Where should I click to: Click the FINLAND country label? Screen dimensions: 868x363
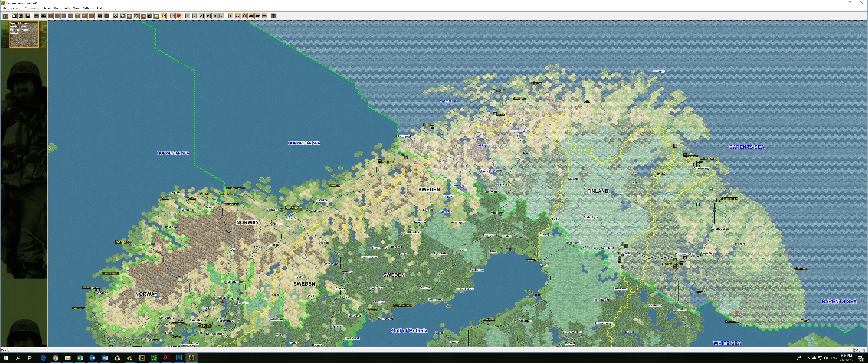click(598, 191)
